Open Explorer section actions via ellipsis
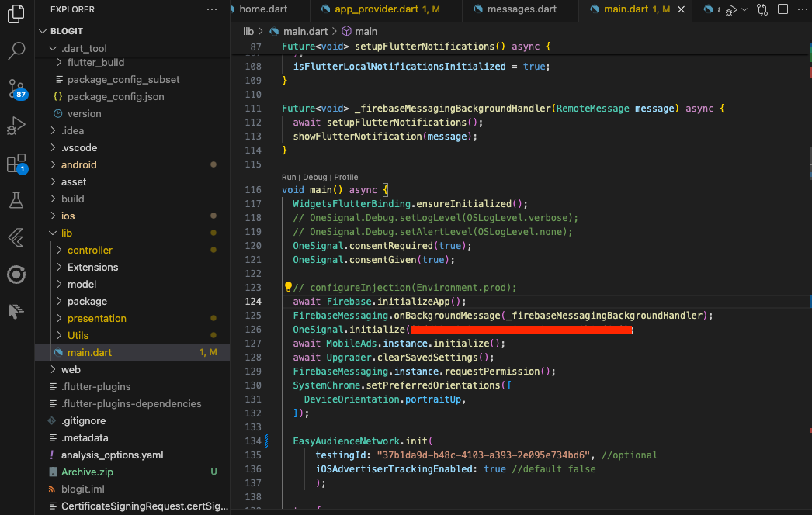Image resolution: width=812 pixels, height=515 pixels. pos(212,9)
